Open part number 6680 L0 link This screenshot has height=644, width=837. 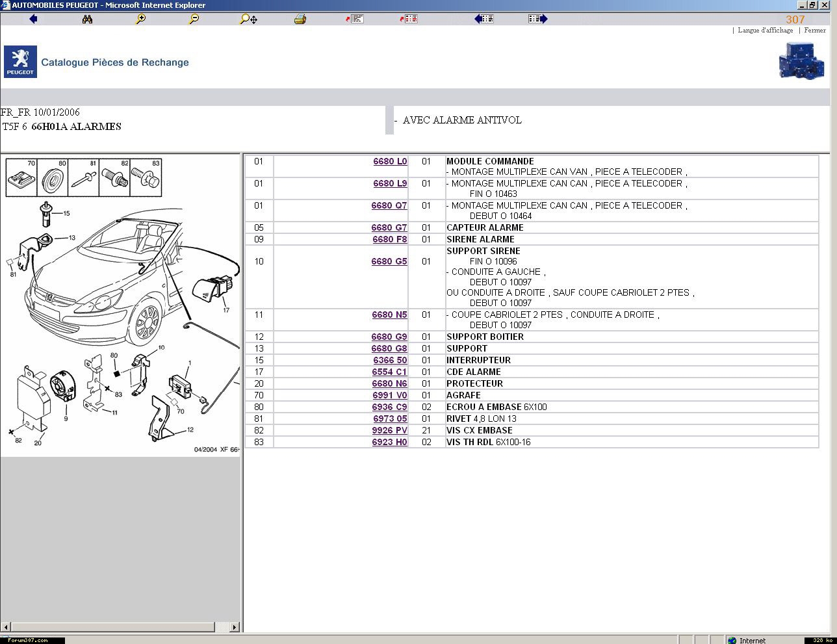pyautogui.click(x=390, y=161)
